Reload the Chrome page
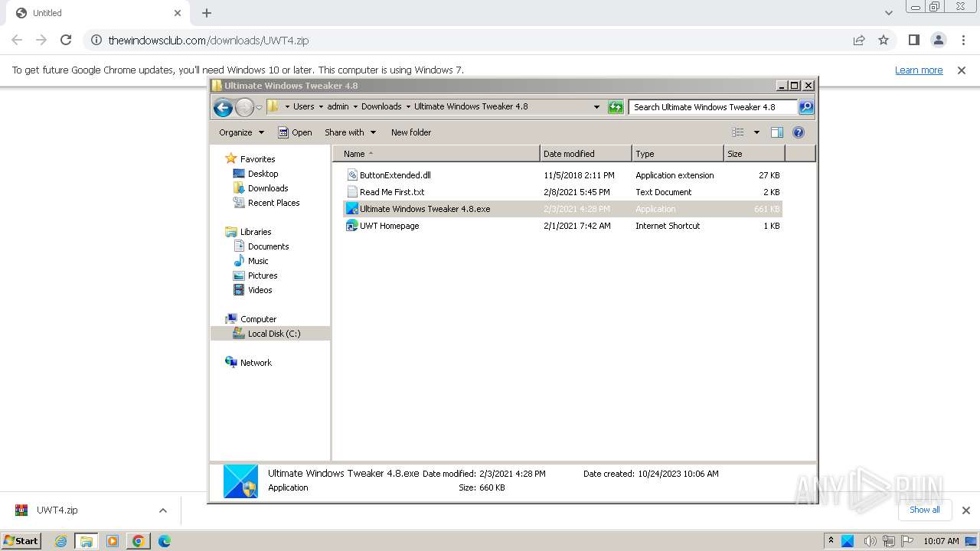 66,40
